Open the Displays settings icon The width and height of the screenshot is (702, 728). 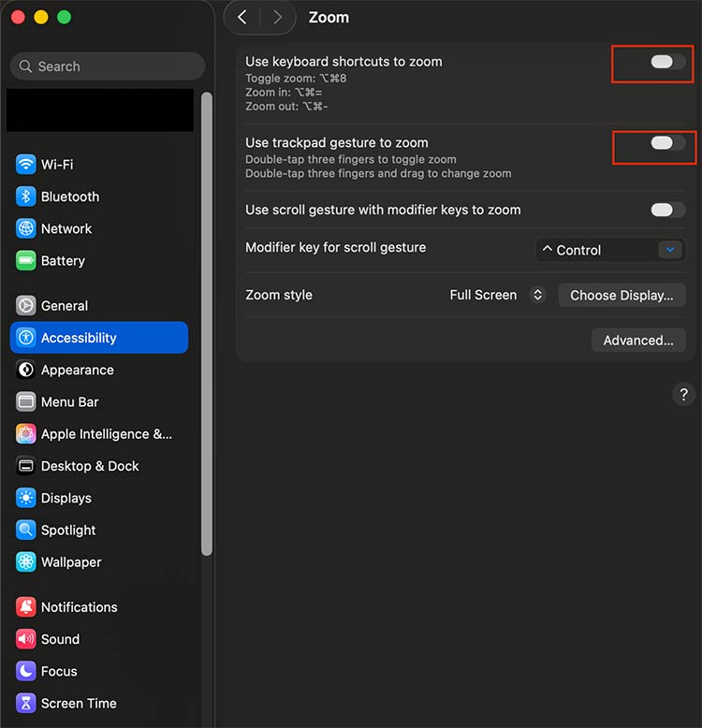(26, 498)
